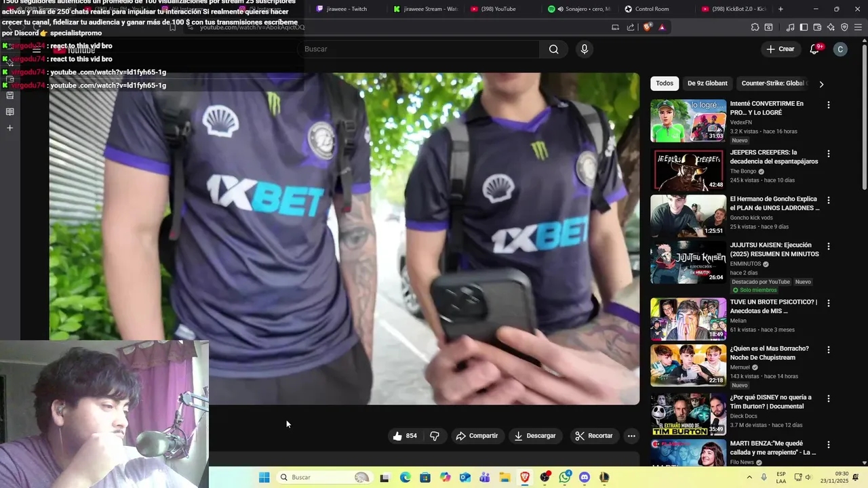The height and width of the screenshot is (488, 868).
Task: Open Microsoft Store from the taskbar
Action: (x=425, y=477)
